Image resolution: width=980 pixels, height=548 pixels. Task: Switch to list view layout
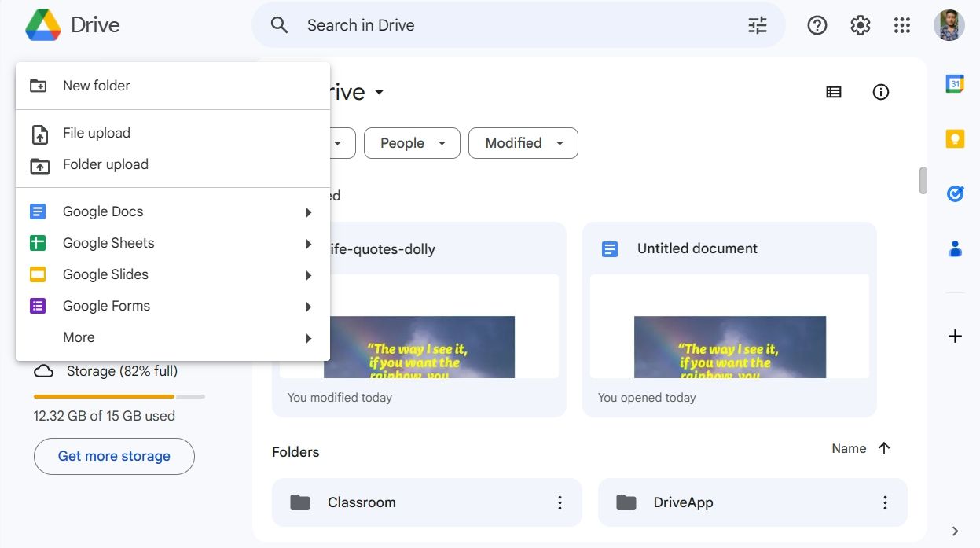pos(833,92)
